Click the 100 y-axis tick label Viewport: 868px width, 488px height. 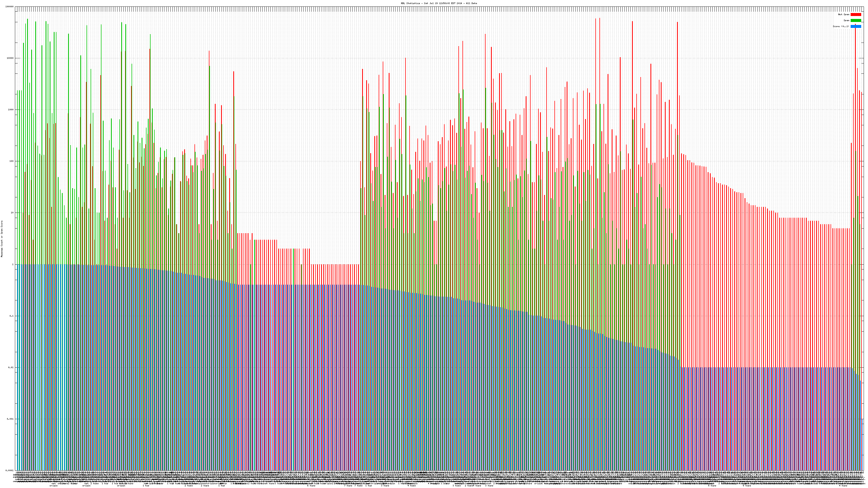[12, 161]
